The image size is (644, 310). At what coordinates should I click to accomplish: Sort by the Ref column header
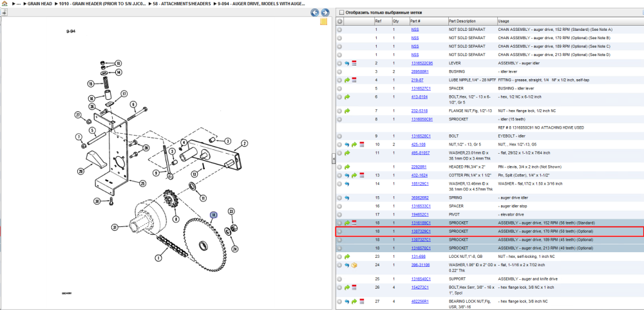(378, 21)
